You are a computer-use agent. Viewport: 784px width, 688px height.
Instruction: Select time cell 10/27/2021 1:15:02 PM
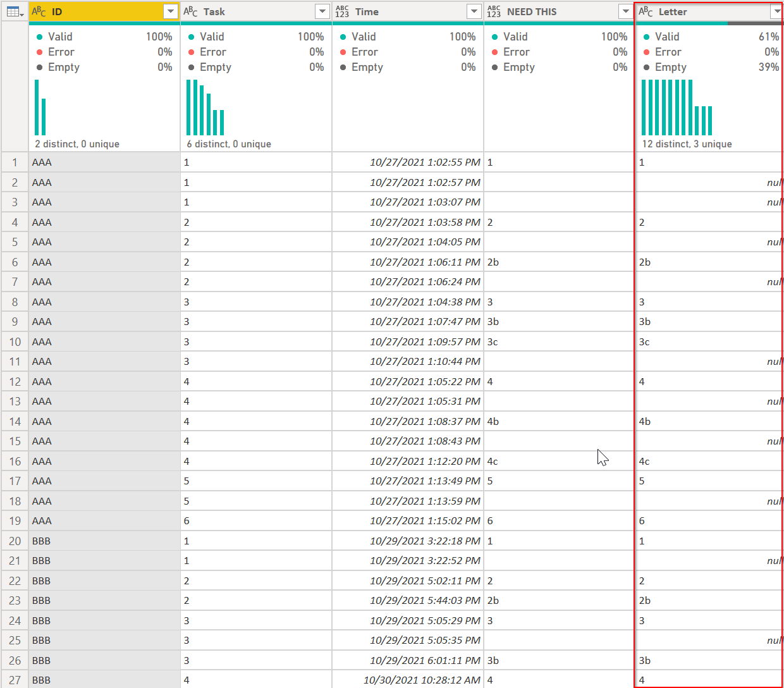408,521
